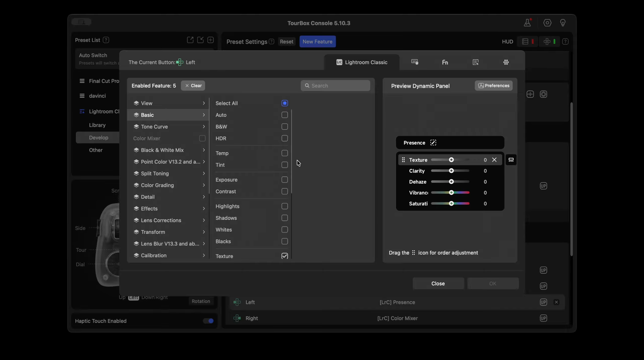The width and height of the screenshot is (644, 360).
Task: Click the d-pad icon in the Left row
Action: pyautogui.click(x=237, y=302)
